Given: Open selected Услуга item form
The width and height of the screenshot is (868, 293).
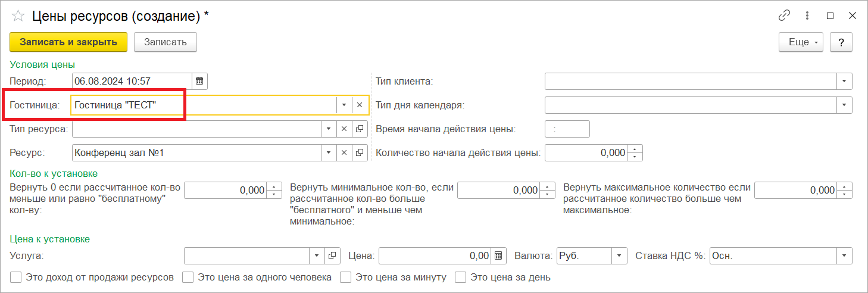Looking at the screenshot, I should (x=332, y=255).
